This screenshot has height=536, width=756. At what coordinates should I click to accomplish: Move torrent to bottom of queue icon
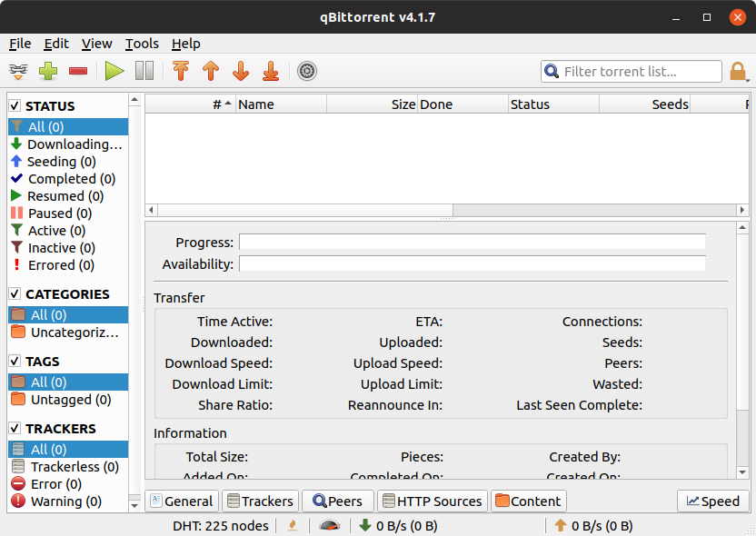click(x=271, y=71)
